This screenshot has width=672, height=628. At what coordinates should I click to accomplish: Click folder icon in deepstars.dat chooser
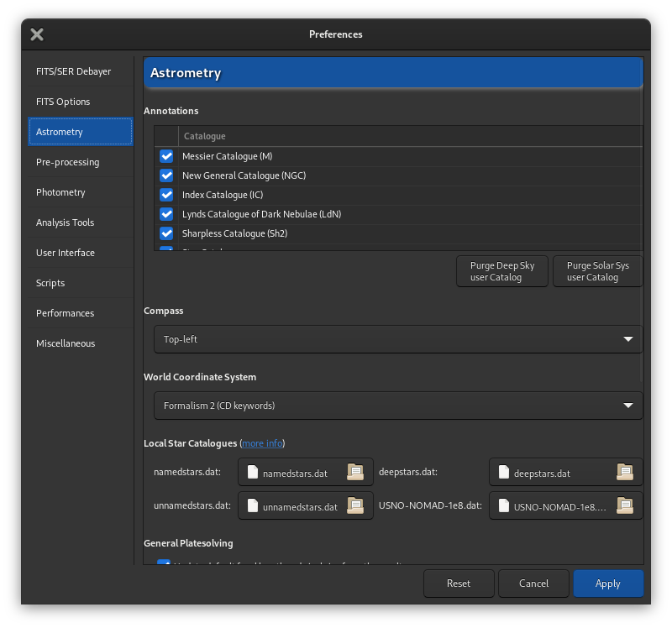(x=624, y=472)
